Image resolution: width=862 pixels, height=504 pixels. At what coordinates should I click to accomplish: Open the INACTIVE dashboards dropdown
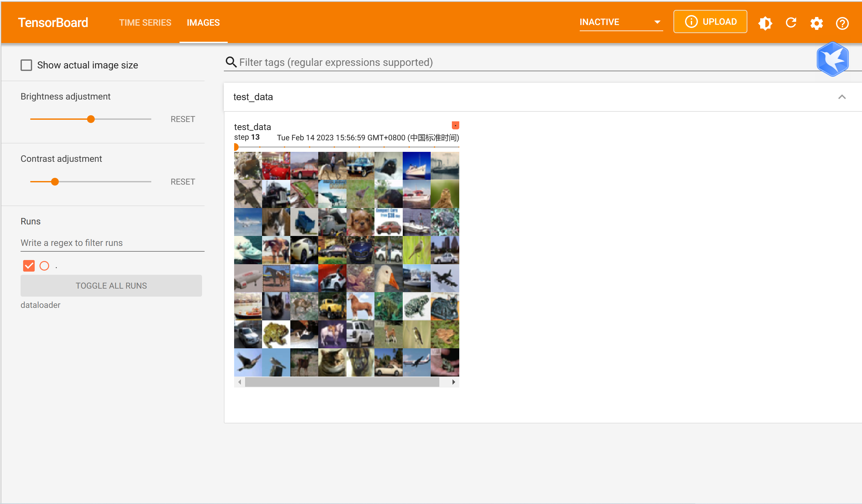620,22
